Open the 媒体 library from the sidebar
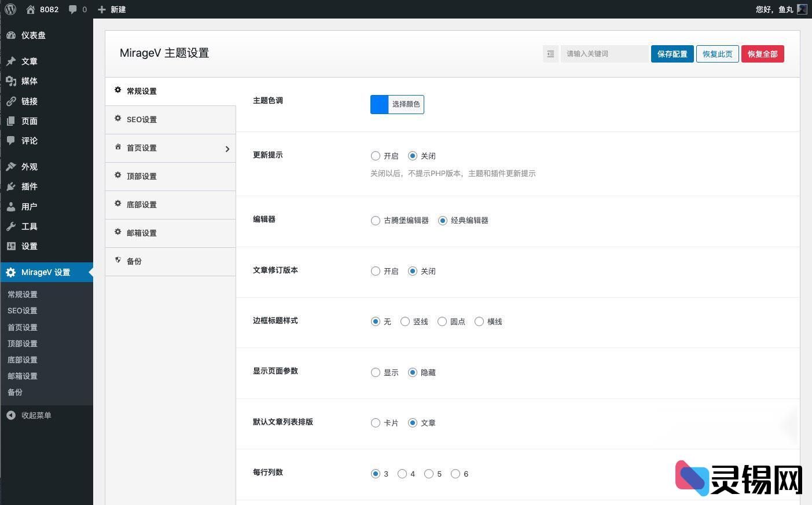The height and width of the screenshot is (505, 812). click(x=30, y=81)
